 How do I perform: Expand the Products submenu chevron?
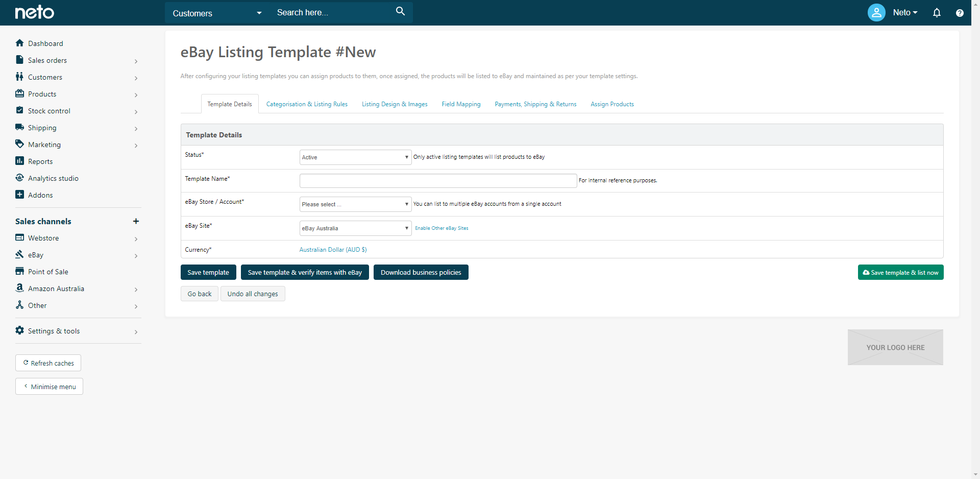136,95
